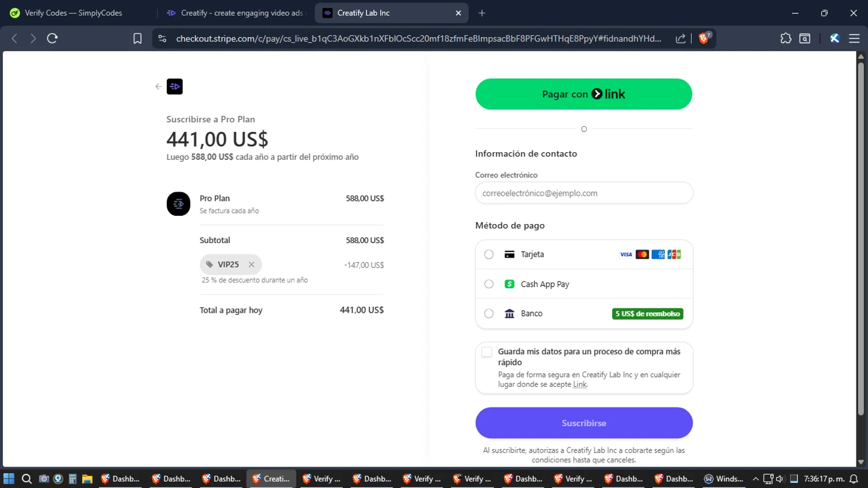
Task: Click the credit card icon next to Tarjeta
Action: point(509,255)
